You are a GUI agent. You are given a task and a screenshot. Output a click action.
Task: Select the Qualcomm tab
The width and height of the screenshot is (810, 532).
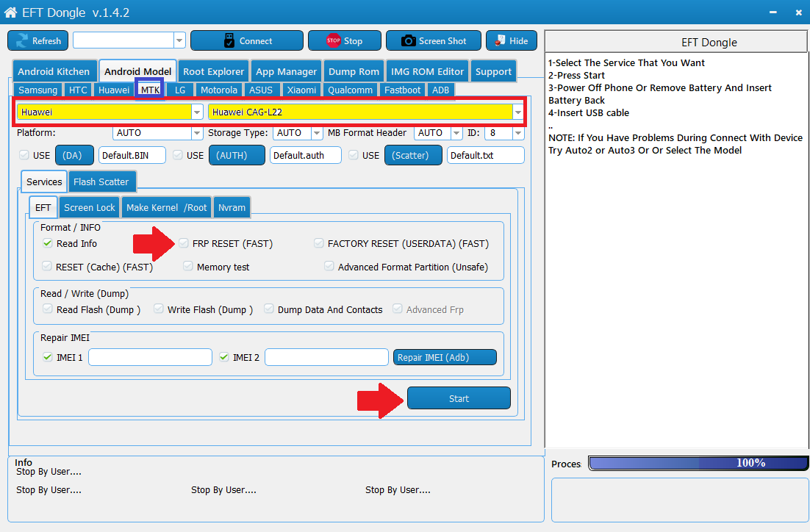(351, 90)
